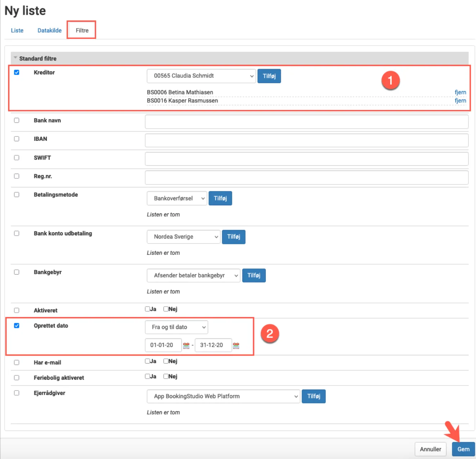Open calendar picker for end date 31-12-20
This screenshot has height=459, width=476.
tap(236, 346)
